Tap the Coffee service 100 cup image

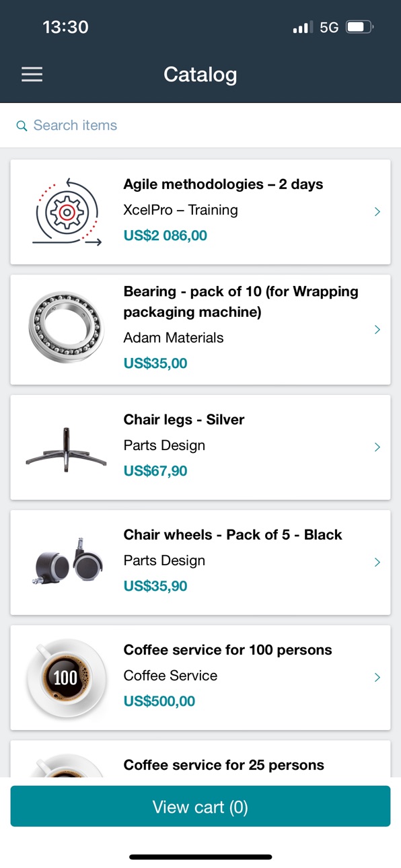tap(67, 678)
